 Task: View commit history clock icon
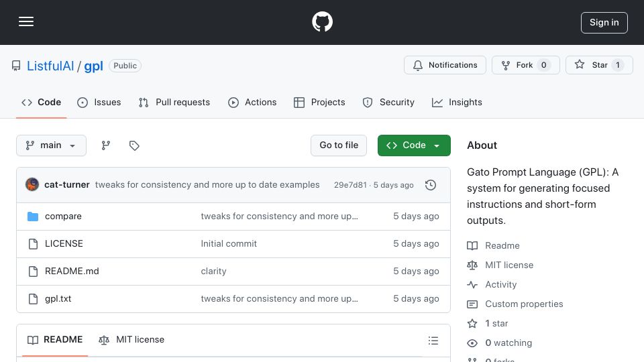431,185
